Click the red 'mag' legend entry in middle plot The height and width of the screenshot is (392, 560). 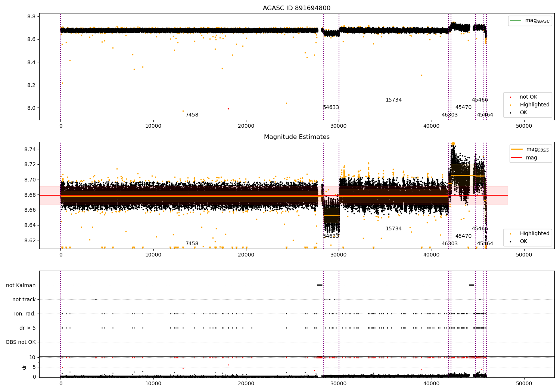click(x=524, y=158)
